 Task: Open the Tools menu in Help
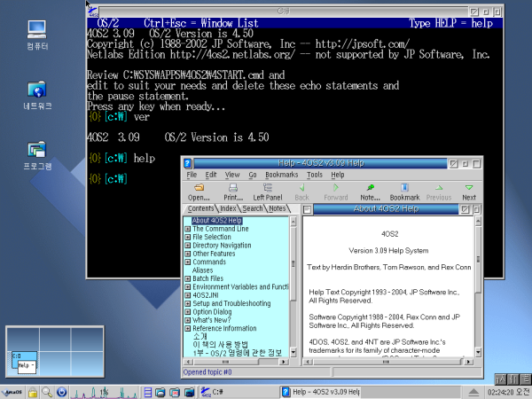click(314, 175)
